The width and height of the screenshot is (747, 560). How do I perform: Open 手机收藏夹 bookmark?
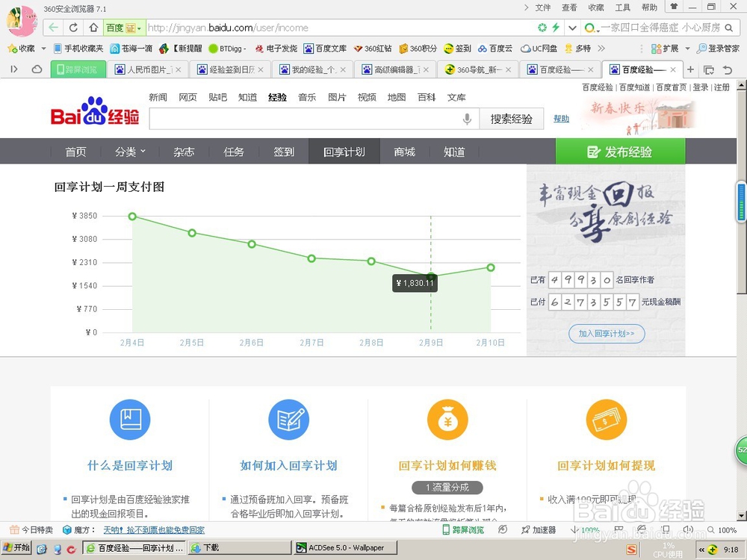(78, 48)
